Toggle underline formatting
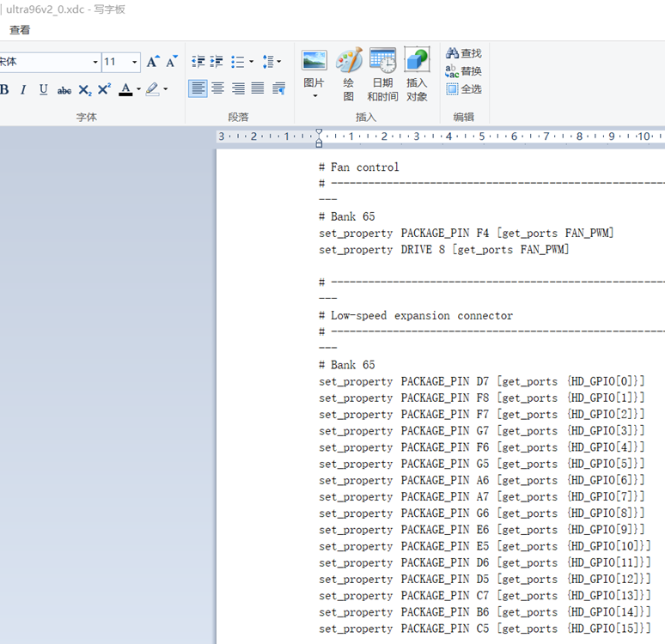The width and height of the screenshot is (665, 644). [43, 89]
